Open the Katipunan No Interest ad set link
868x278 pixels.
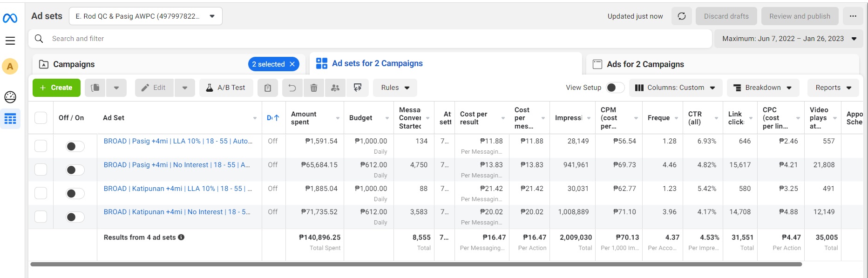pyautogui.click(x=177, y=212)
